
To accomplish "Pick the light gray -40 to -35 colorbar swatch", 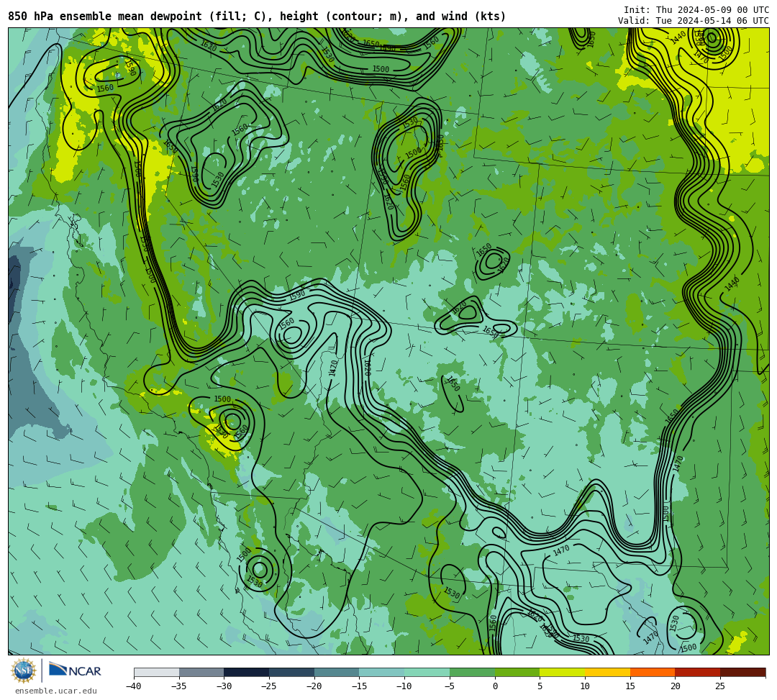I will [157, 672].
